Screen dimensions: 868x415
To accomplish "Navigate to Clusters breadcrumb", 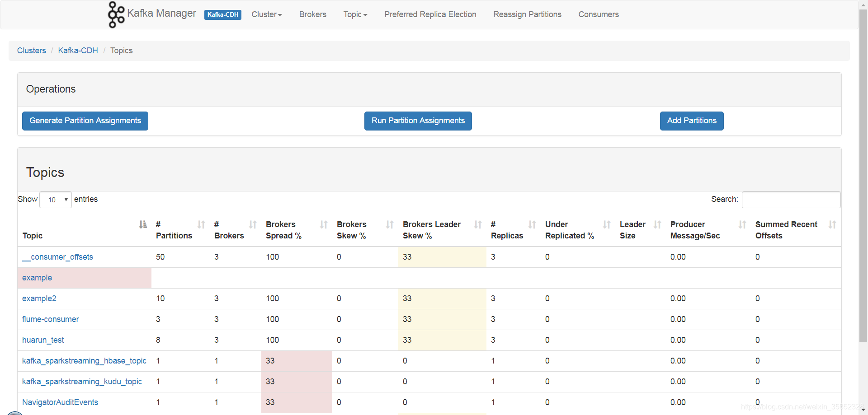I will click(32, 51).
